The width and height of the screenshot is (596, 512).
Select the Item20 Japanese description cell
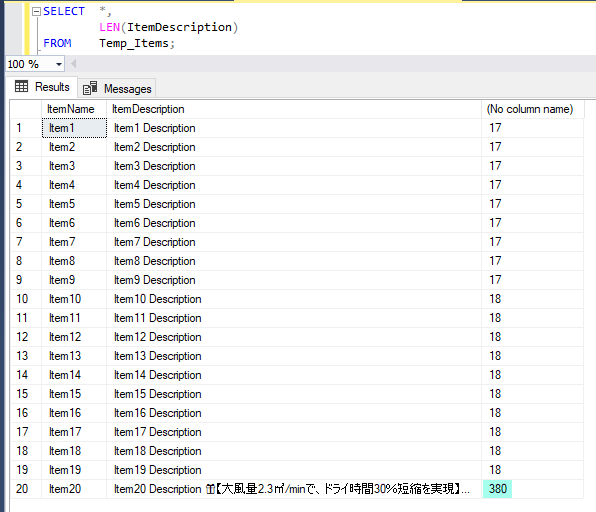click(294, 489)
